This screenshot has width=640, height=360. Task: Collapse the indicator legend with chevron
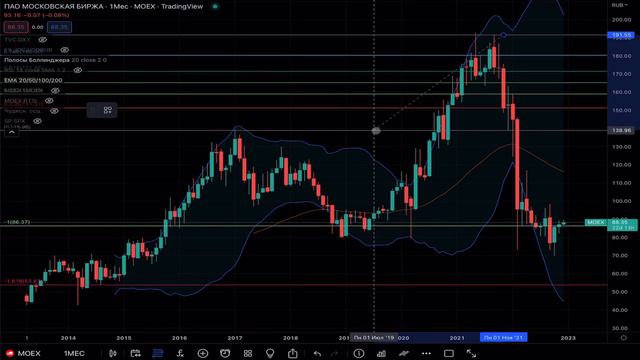coord(11,132)
